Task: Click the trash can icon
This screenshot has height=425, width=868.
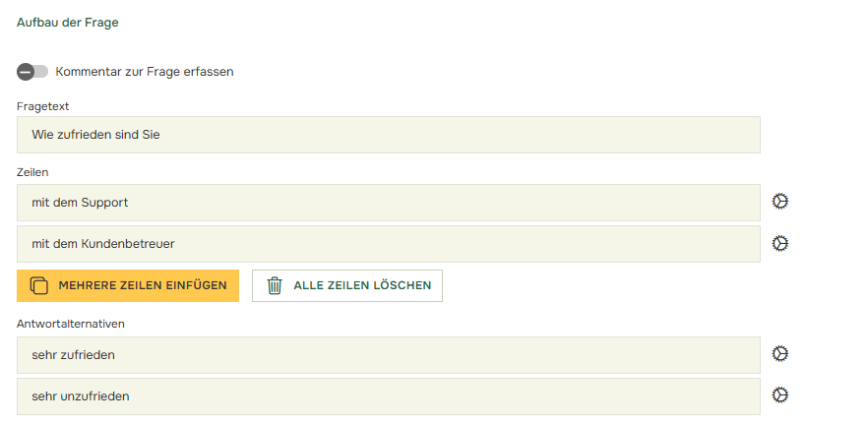Action: pos(275,286)
